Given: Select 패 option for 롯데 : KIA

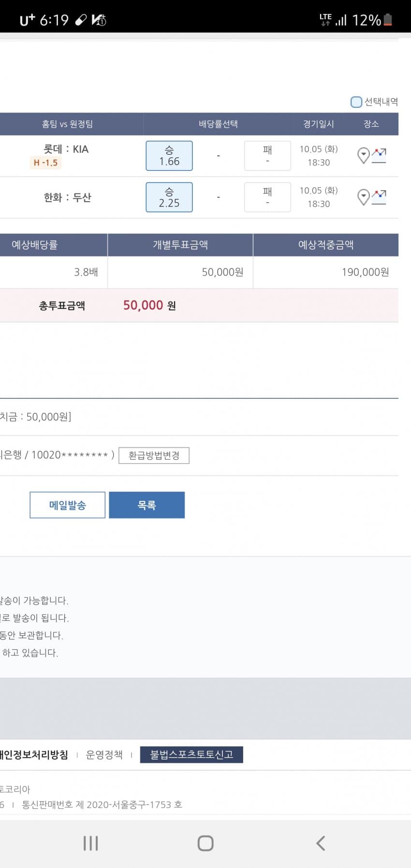Looking at the screenshot, I should click(267, 156).
